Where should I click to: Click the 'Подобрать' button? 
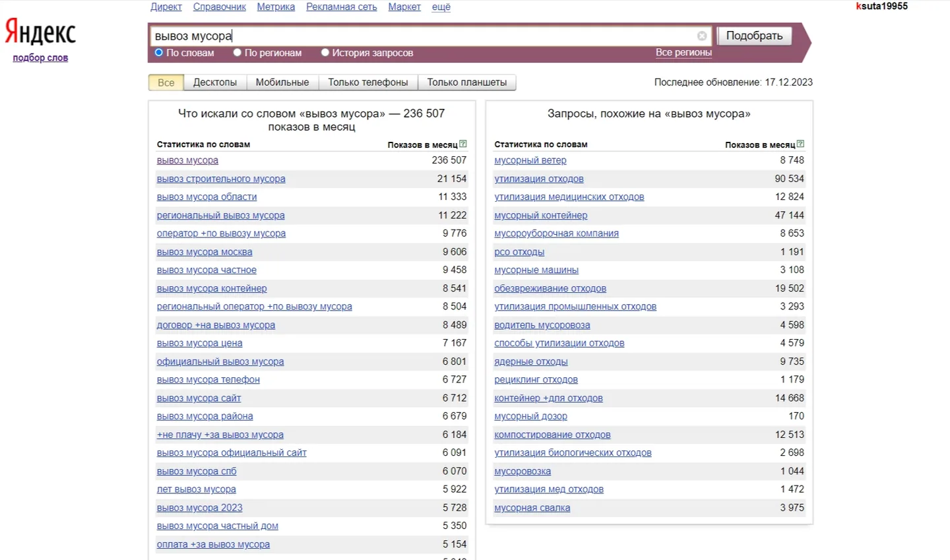pyautogui.click(x=754, y=36)
